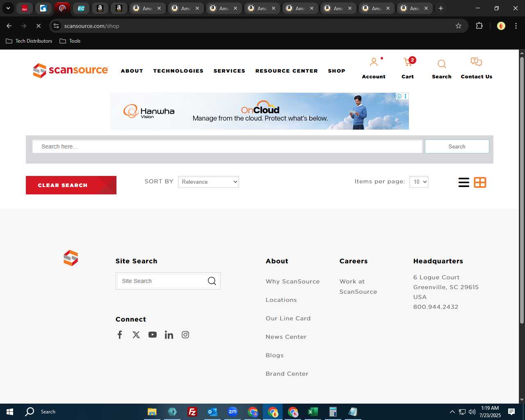Open Chrome three-dot menu
The image size is (525, 420).
click(x=516, y=26)
